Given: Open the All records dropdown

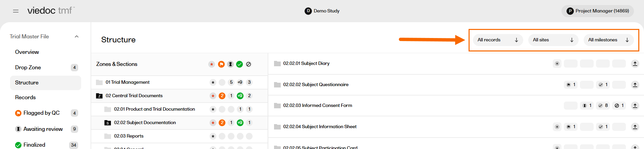Looking at the screenshot, I should tap(498, 40).
